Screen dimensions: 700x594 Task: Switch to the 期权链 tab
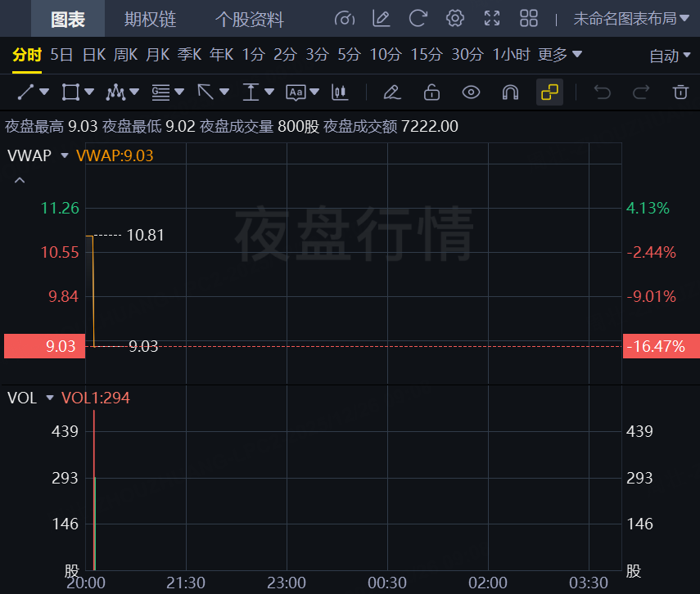pyautogui.click(x=150, y=20)
